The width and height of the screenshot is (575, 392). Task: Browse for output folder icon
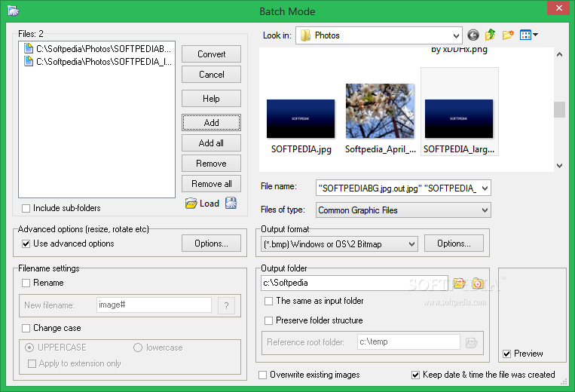pos(459,283)
